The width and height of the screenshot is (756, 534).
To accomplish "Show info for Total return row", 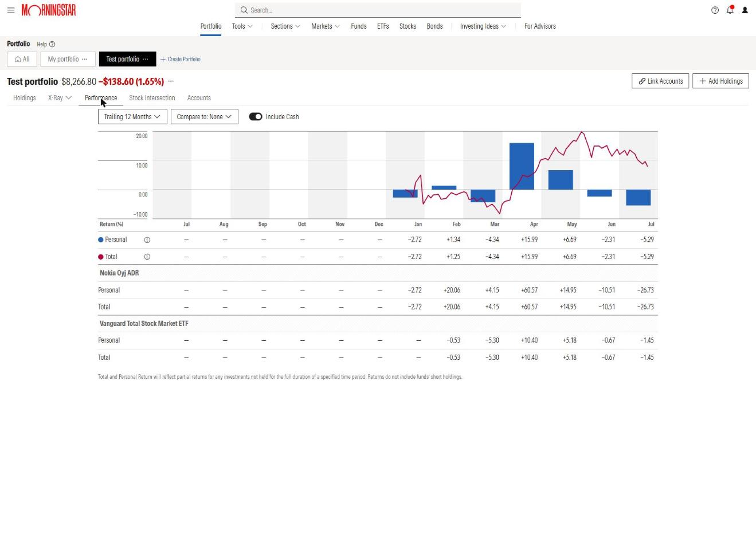I will [147, 257].
